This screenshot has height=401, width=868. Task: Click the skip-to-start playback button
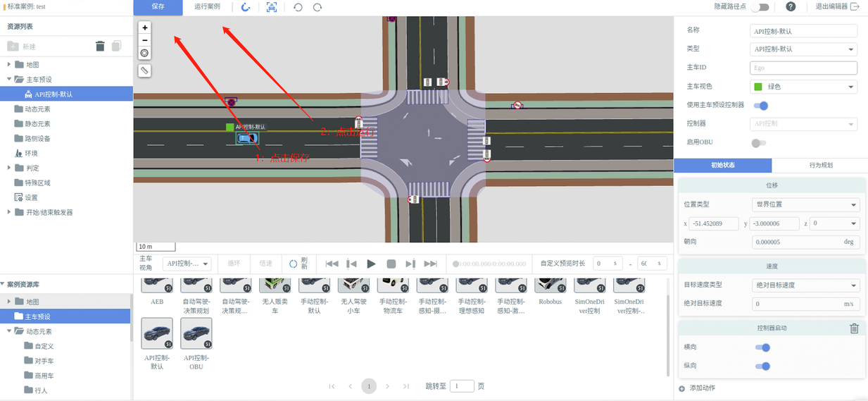(x=332, y=264)
